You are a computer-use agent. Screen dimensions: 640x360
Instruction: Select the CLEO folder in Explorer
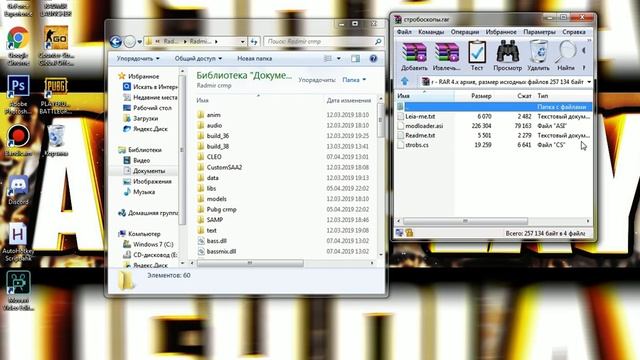click(x=214, y=157)
